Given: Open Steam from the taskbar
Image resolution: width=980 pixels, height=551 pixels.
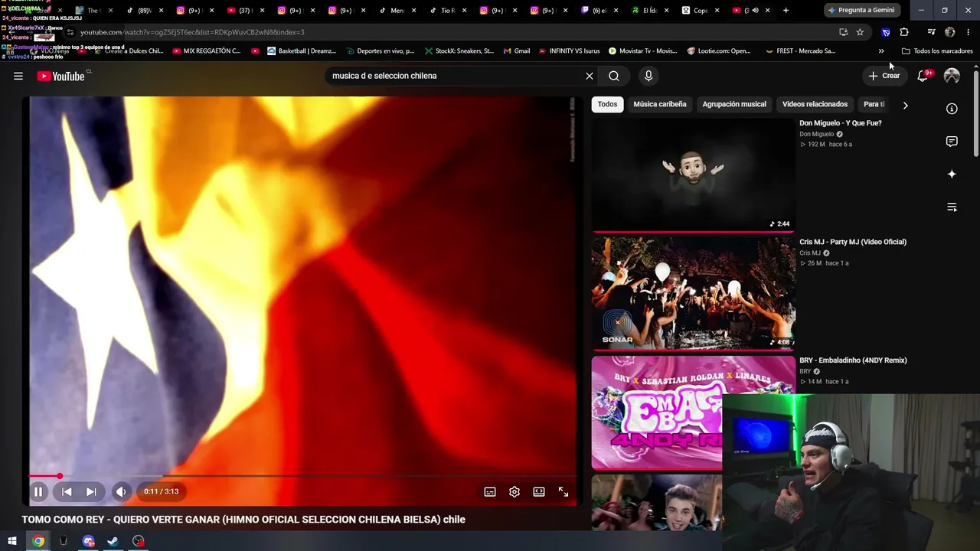Looking at the screenshot, I should 113,541.
